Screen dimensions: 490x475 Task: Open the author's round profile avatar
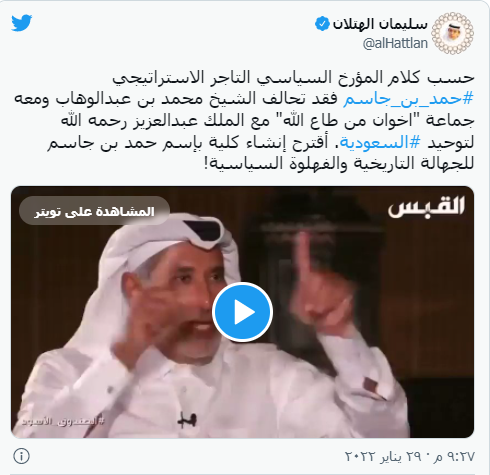click(452, 33)
